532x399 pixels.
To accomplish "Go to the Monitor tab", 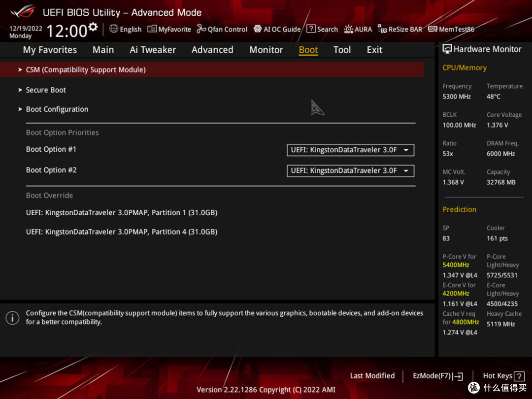I will click(266, 50).
